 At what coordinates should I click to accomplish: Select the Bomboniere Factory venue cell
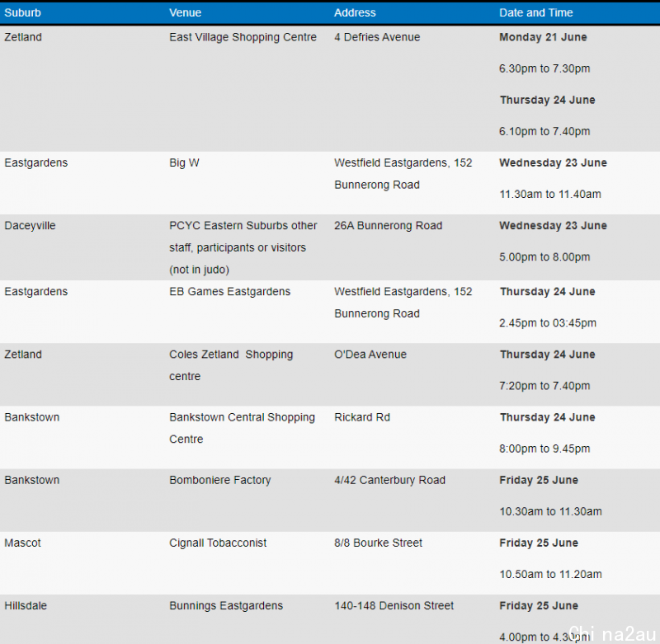220,480
